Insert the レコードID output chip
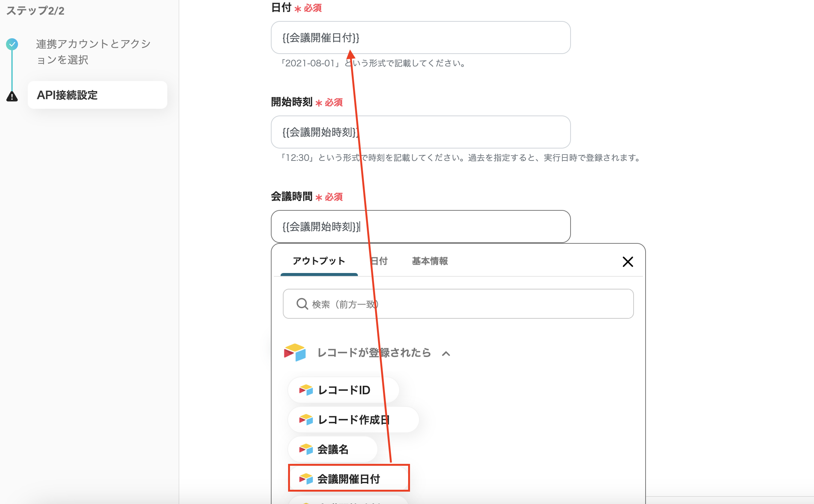The height and width of the screenshot is (504, 814). [344, 390]
